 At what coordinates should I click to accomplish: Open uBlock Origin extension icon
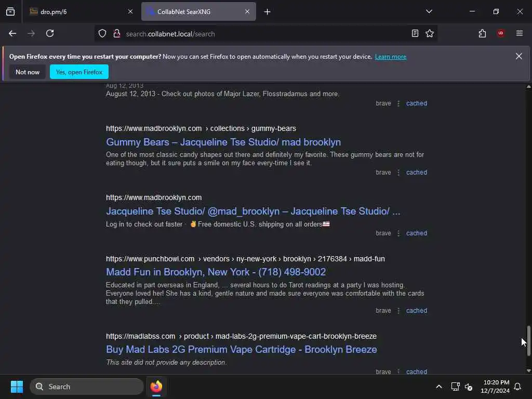click(500, 34)
